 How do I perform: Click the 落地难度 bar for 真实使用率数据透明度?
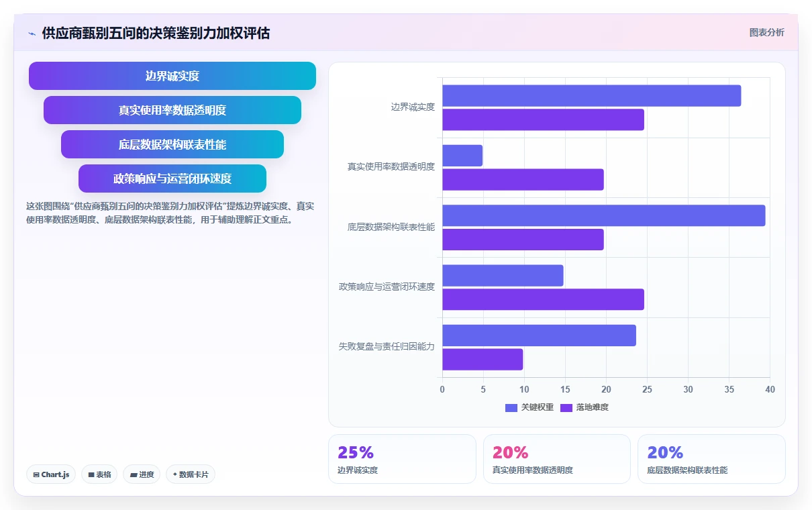pos(523,179)
